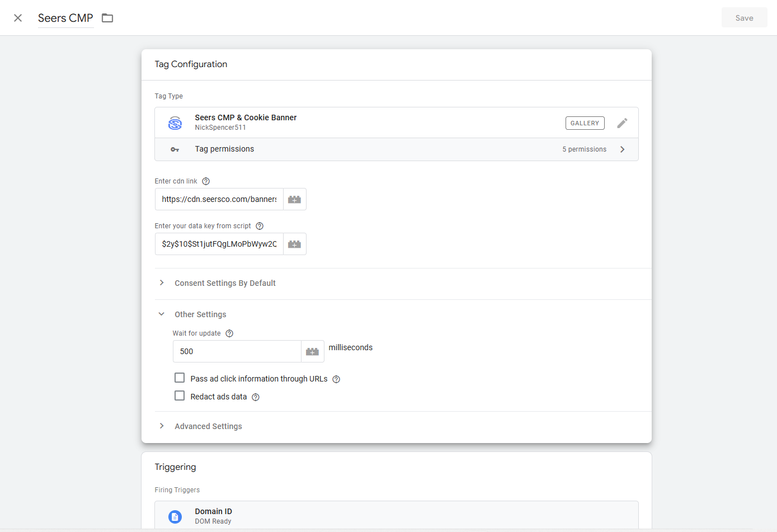
Task: Open variable picker for Wait for update
Action: click(312, 351)
